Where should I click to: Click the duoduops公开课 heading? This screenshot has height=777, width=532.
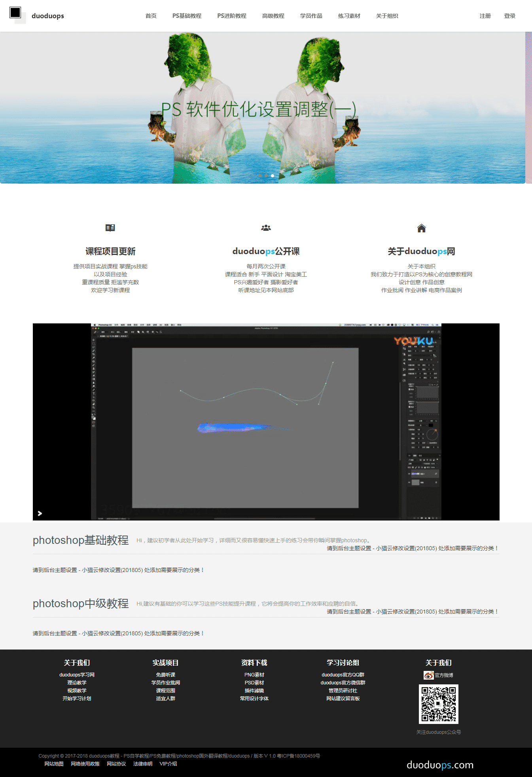click(x=266, y=251)
